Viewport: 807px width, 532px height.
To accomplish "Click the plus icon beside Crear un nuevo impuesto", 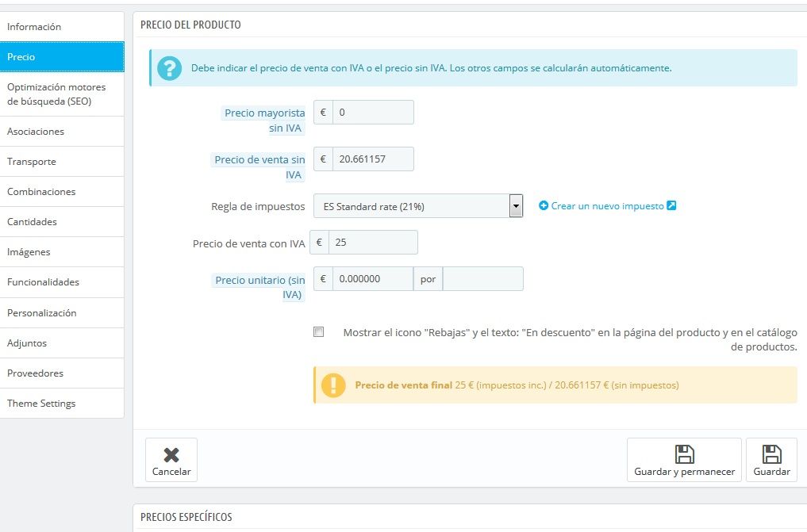I will pyautogui.click(x=544, y=205).
